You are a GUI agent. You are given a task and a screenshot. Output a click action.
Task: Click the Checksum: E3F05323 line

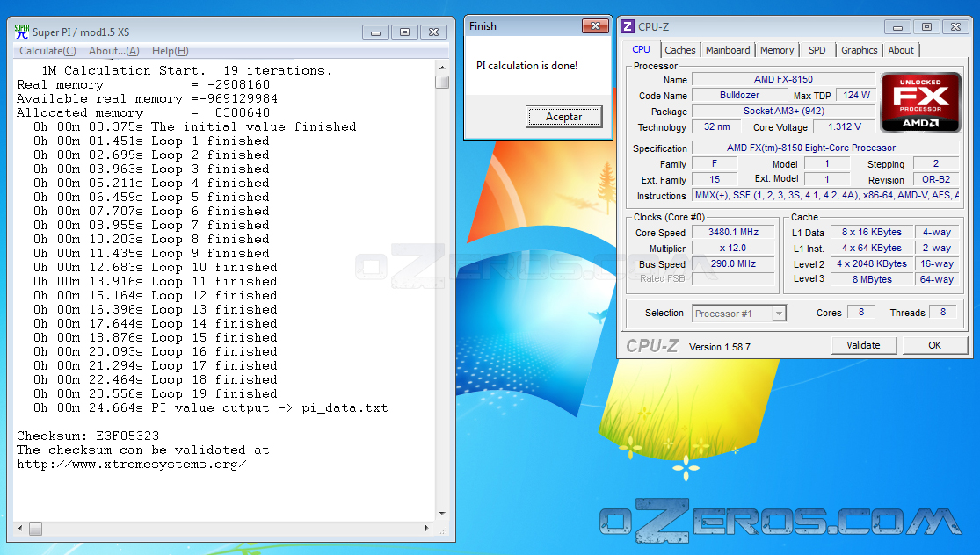pos(88,436)
